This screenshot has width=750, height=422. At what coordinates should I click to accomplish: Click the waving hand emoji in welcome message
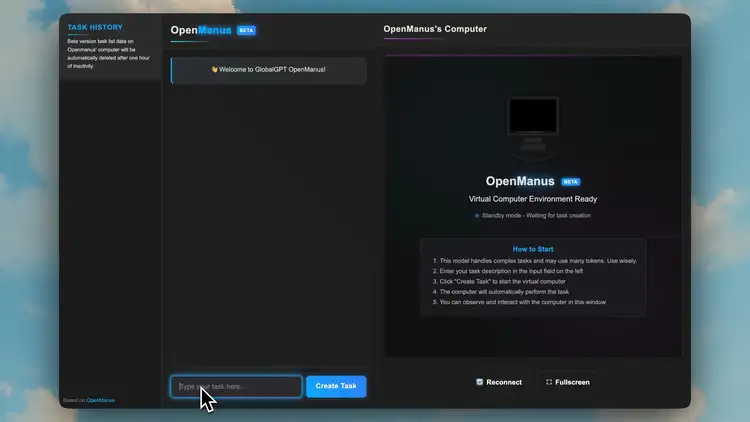(214, 69)
